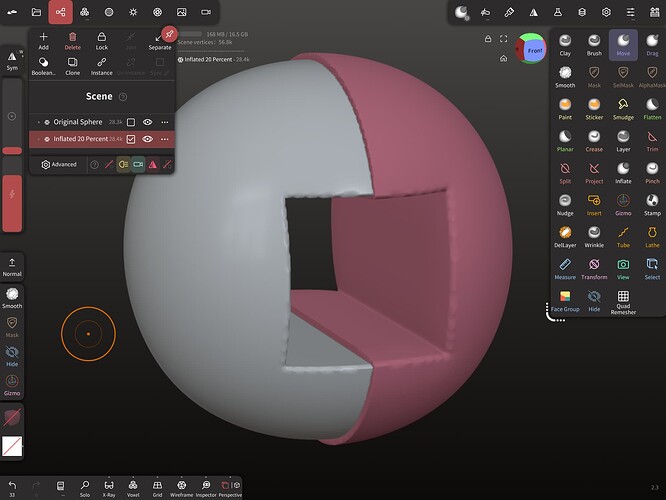Clone the selected object
Screen dimensions: 666x500
tap(73, 67)
